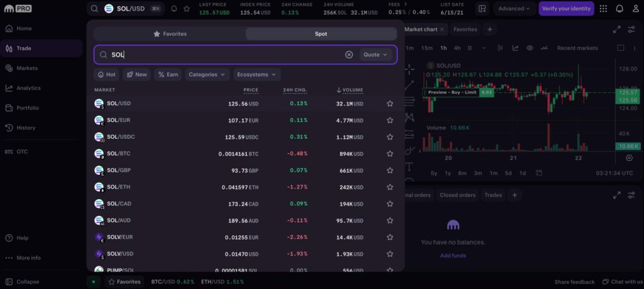Image resolution: width=644 pixels, height=289 pixels.
Task: Open the apps grid menu
Action: [x=603, y=9]
